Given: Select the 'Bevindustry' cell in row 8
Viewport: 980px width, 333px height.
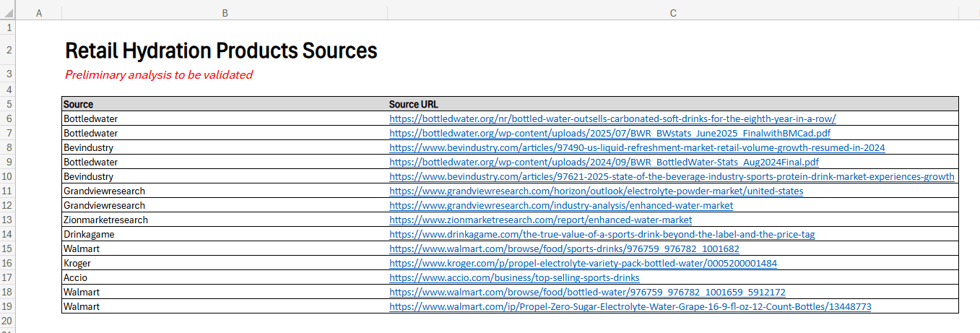Looking at the screenshot, I should (225, 147).
